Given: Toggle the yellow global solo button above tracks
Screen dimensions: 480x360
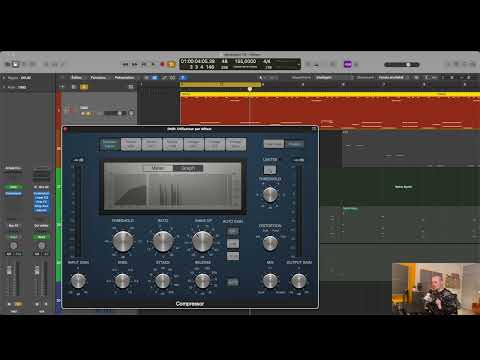Looking at the screenshot, I should click(x=84, y=87).
